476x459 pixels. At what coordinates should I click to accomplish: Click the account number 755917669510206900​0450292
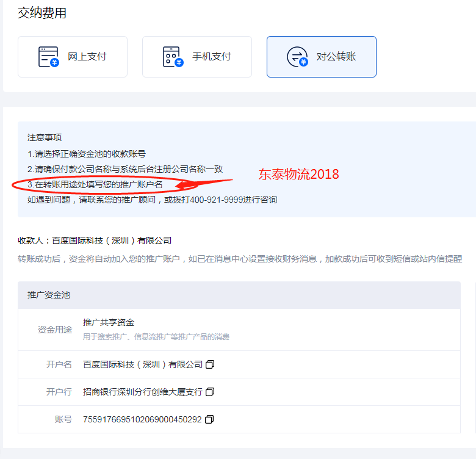142,419
